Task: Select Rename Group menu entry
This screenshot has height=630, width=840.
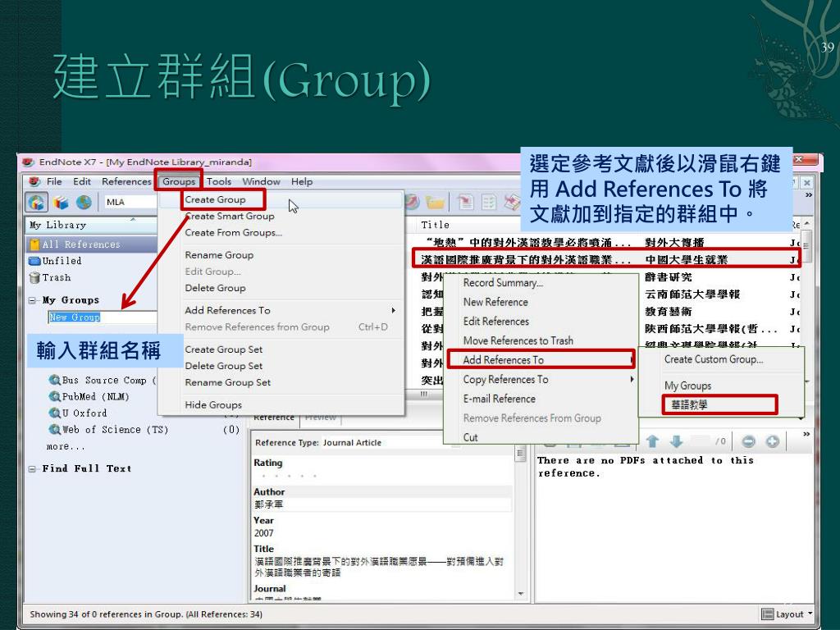Action: point(219,255)
